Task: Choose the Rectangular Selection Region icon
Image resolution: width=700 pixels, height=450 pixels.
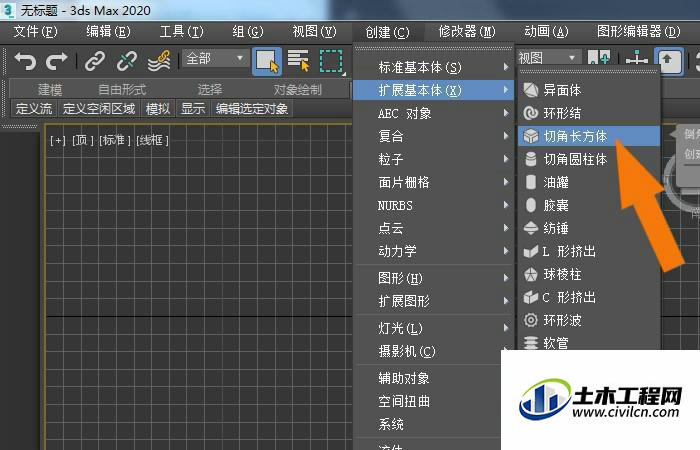Action: [x=331, y=61]
